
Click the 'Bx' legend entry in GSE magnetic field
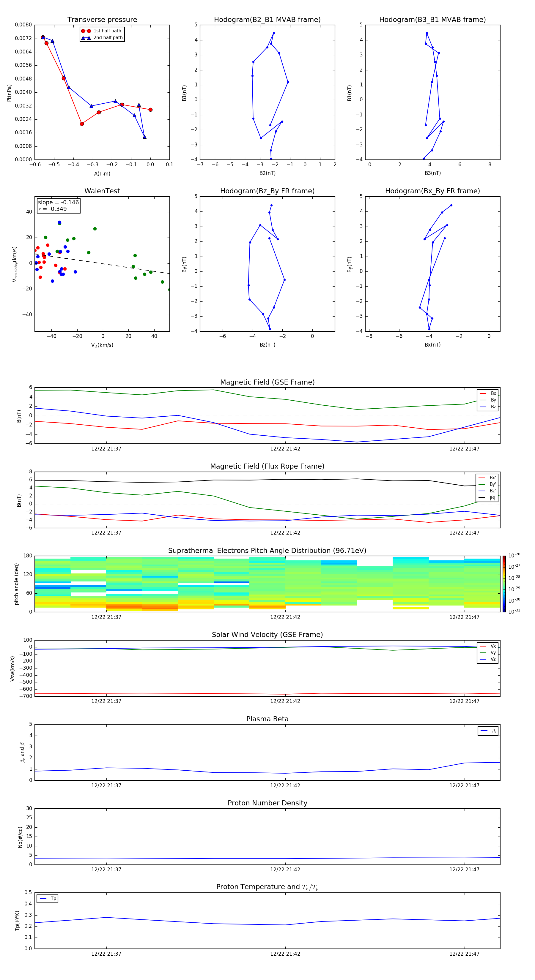pos(488,393)
